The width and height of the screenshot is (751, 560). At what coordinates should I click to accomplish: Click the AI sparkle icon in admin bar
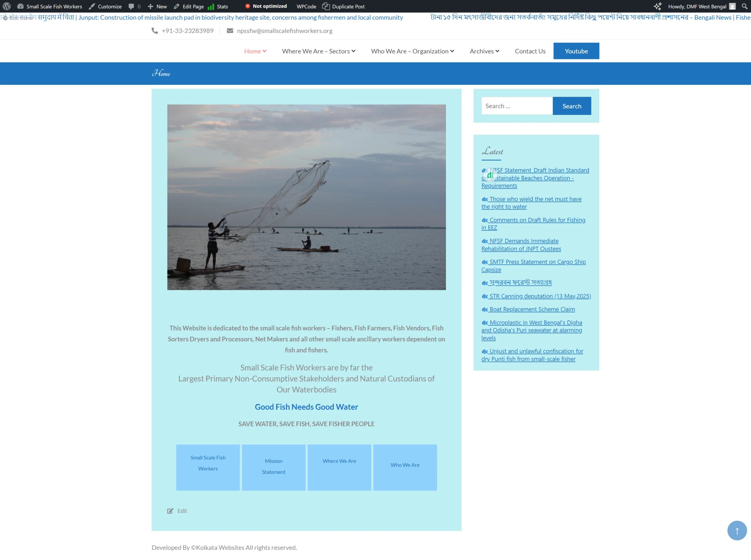(657, 6)
